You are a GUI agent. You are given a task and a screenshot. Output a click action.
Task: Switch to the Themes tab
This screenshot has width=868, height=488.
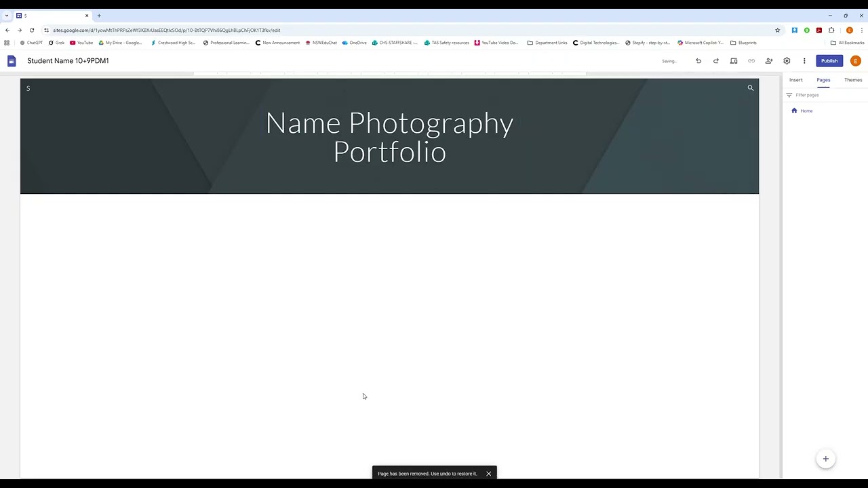click(x=853, y=80)
